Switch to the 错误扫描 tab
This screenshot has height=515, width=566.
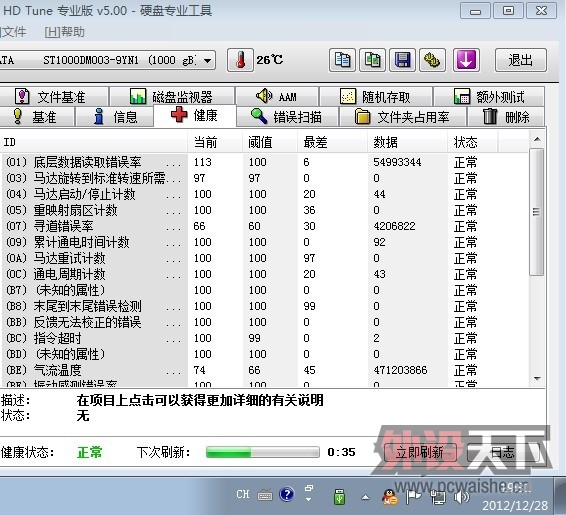(x=287, y=117)
